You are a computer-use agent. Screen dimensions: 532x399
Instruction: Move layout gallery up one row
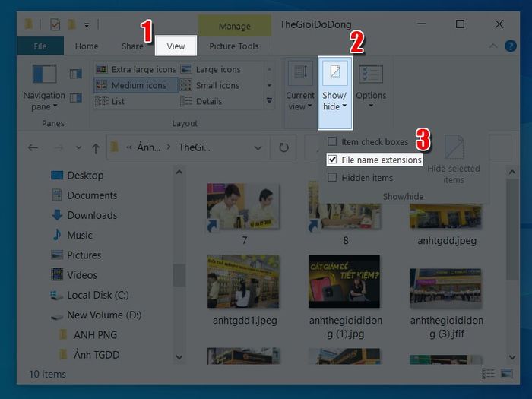(269, 70)
